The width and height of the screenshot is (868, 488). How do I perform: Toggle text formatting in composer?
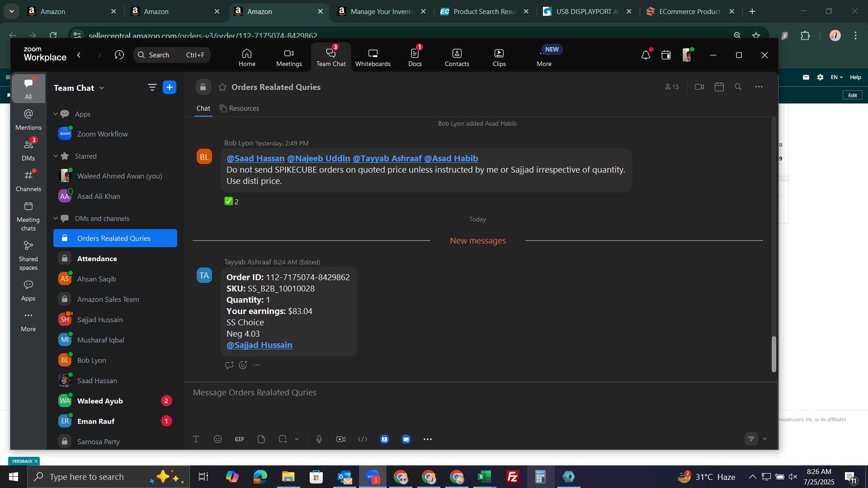(x=196, y=439)
